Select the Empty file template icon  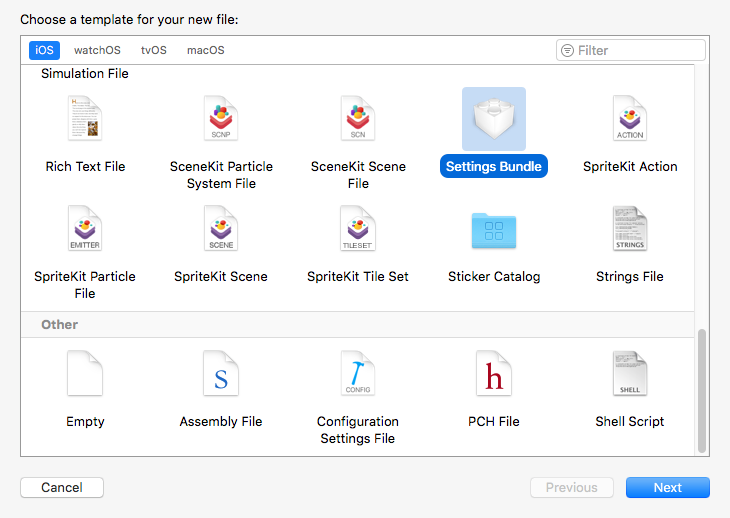[x=85, y=374]
